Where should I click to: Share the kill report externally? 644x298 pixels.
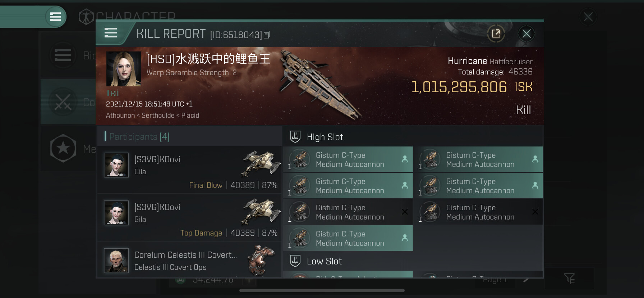(496, 34)
